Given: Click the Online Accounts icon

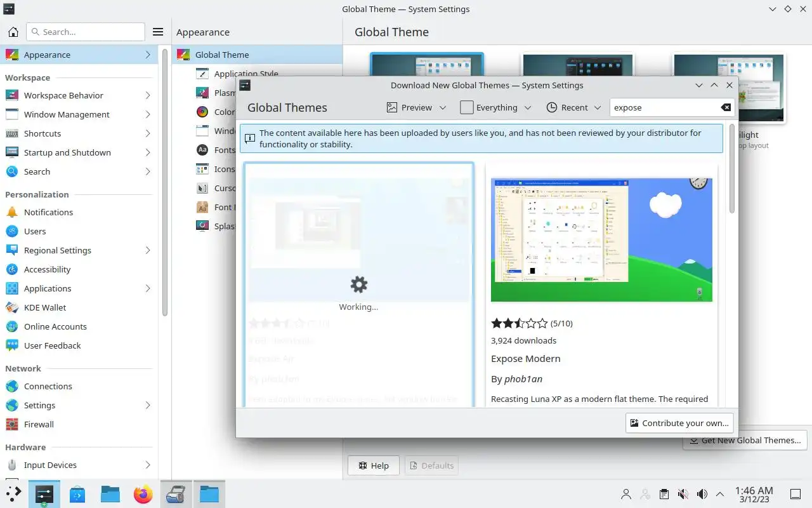Looking at the screenshot, I should 11,326.
